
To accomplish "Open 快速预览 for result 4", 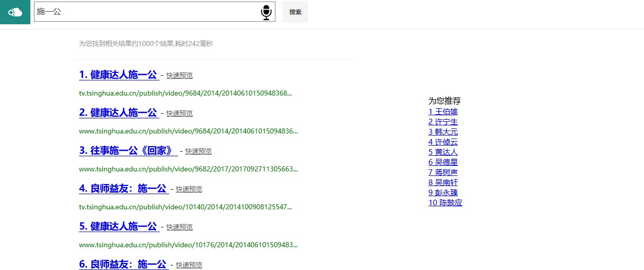I will (x=189, y=189).
